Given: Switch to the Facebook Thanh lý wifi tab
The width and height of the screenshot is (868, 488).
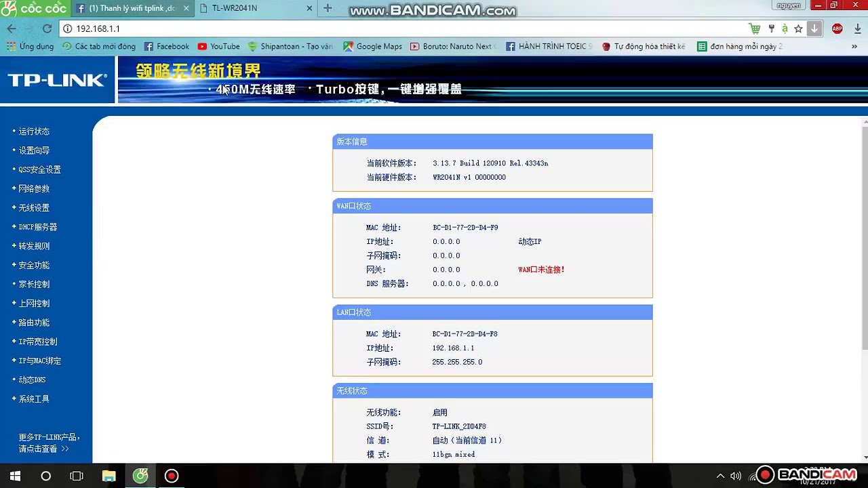Looking at the screenshot, I should pyautogui.click(x=133, y=8).
